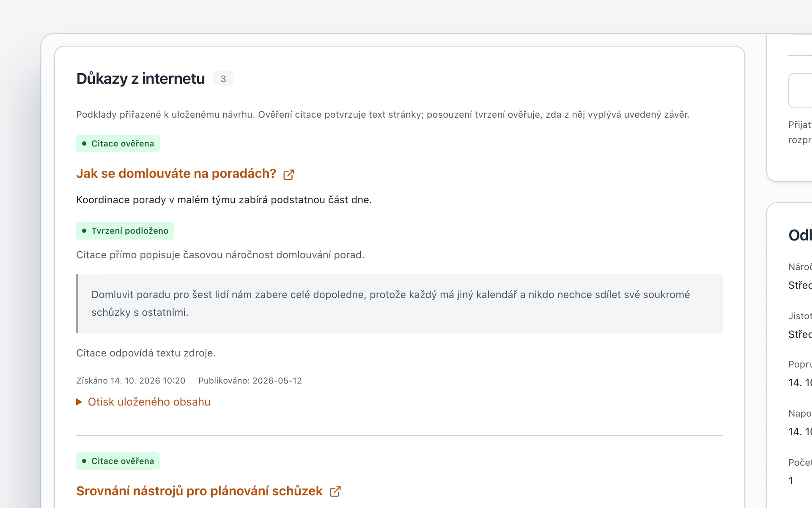Click the input field in right side panel
812x508 pixels.
point(800,91)
